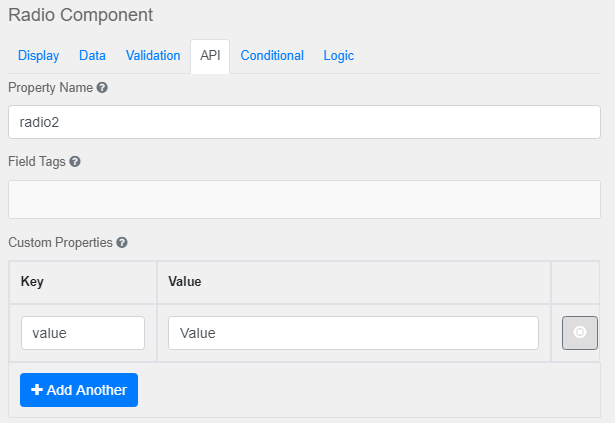The image size is (615, 423).
Task: Switch to the Display tab
Action: (x=39, y=56)
